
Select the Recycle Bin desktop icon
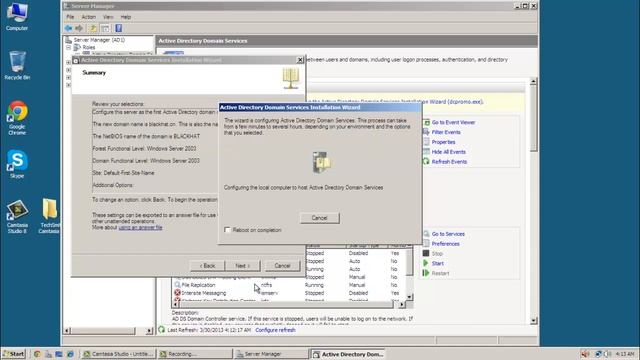tap(17, 64)
